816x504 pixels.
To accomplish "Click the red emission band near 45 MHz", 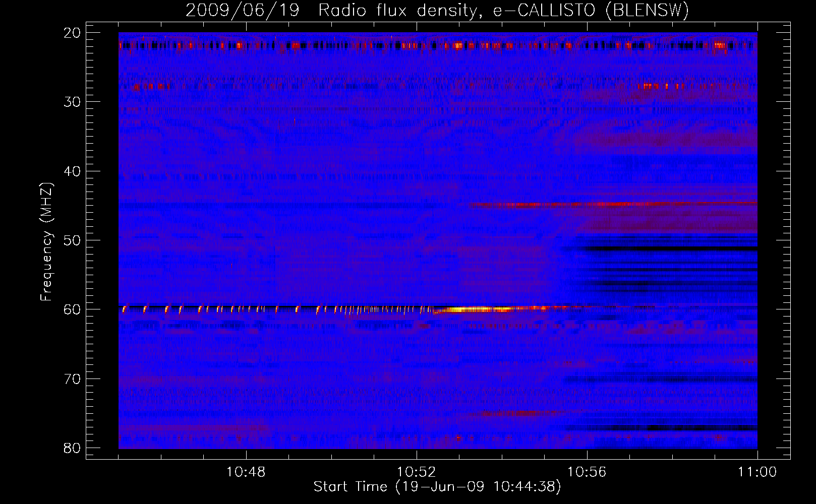I will tap(613, 205).
